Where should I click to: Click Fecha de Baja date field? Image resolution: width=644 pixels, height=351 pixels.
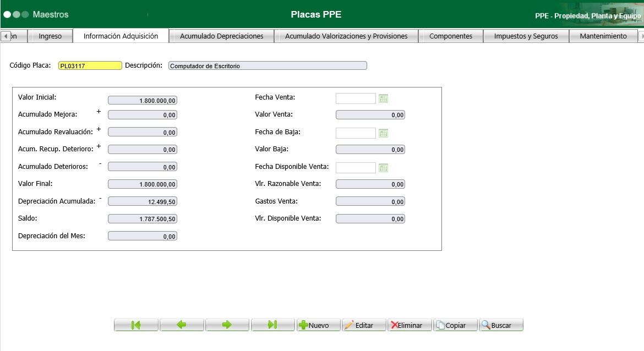(356, 133)
